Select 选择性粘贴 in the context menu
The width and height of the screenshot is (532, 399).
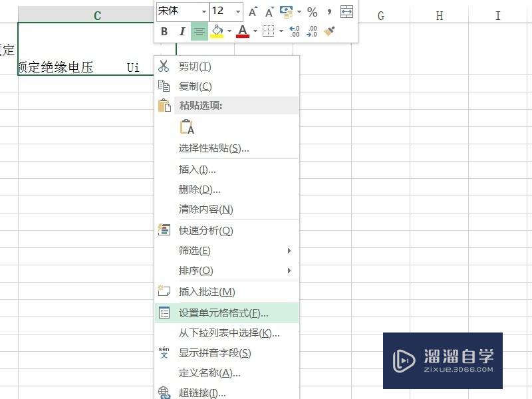pos(213,148)
